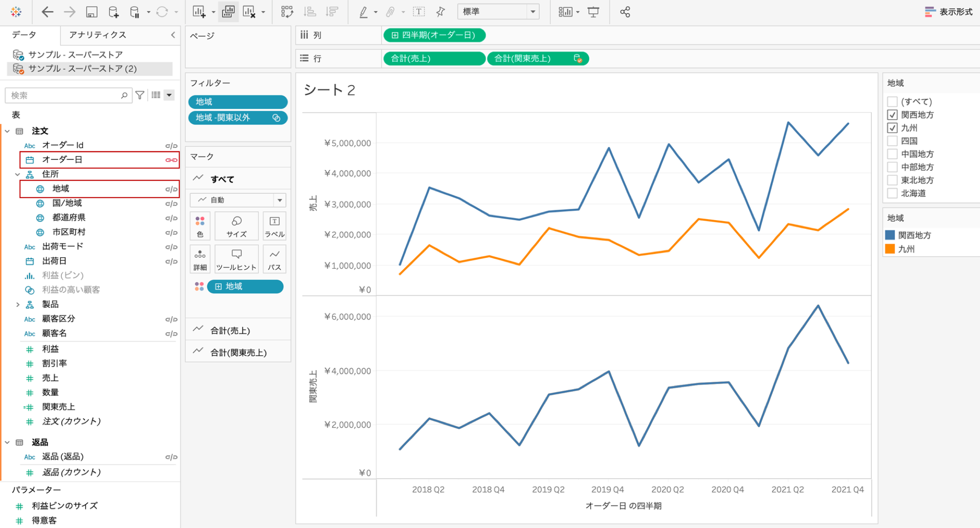Click the 地域 -関東以外 filter pill
Image resolution: width=980 pixels, height=528 pixels.
[238, 118]
